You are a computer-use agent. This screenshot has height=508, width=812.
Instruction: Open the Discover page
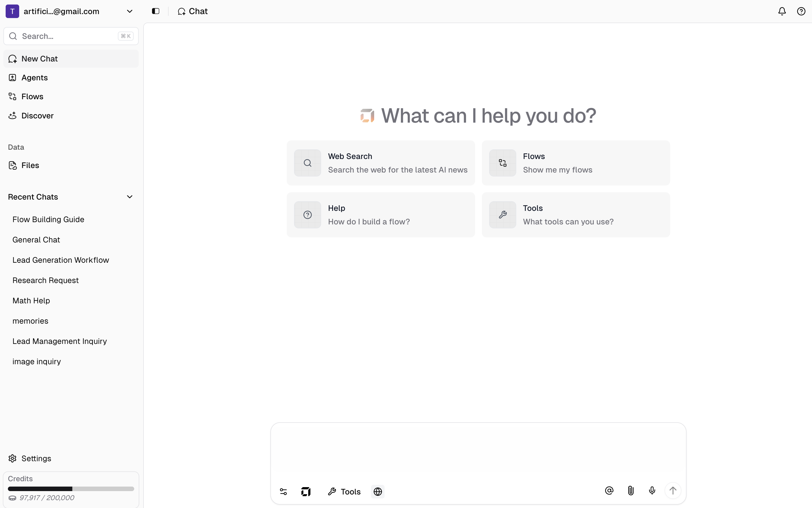pyautogui.click(x=37, y=116)
